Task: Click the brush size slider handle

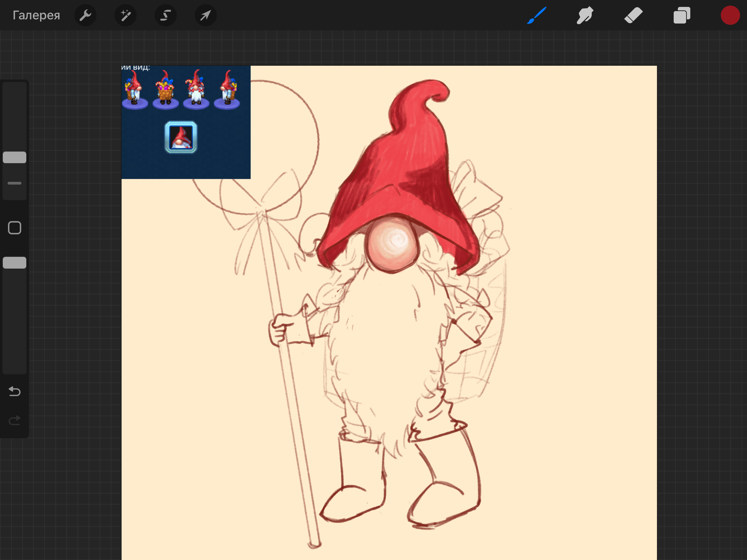Action: pyautogui.click(x=15, y=157)
